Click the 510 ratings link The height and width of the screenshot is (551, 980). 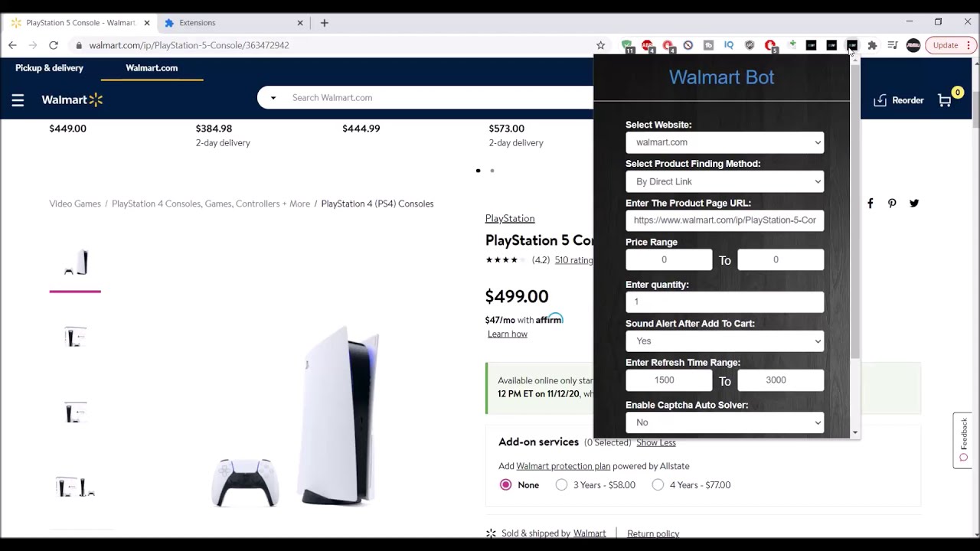[x=574, y=260]
